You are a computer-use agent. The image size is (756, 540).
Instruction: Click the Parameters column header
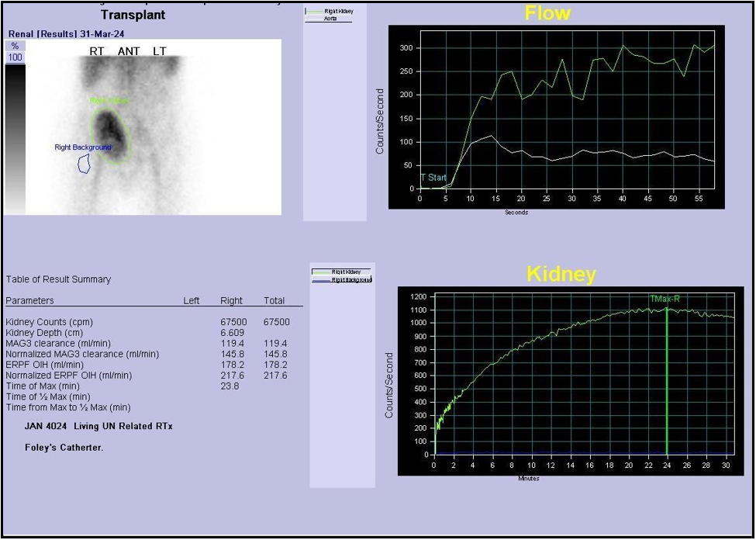pos(29,301)
